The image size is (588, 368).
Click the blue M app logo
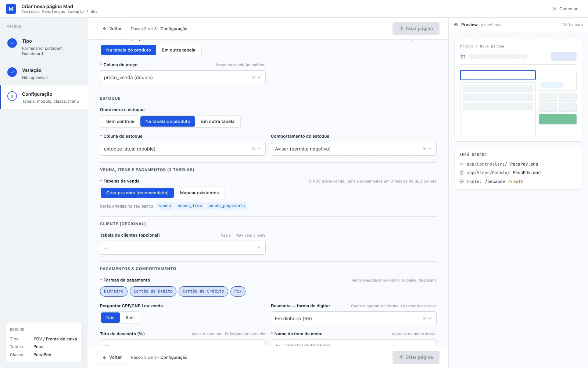click(11, 9)
